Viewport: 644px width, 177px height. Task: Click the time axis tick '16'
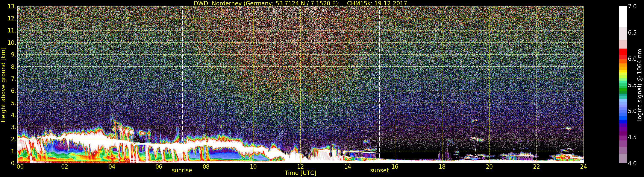(x=395, y=166)
